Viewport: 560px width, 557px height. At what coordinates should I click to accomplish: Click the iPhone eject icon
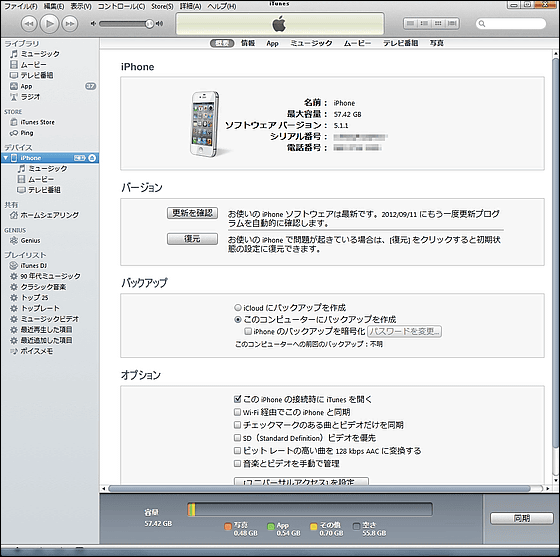pos(92,158)
